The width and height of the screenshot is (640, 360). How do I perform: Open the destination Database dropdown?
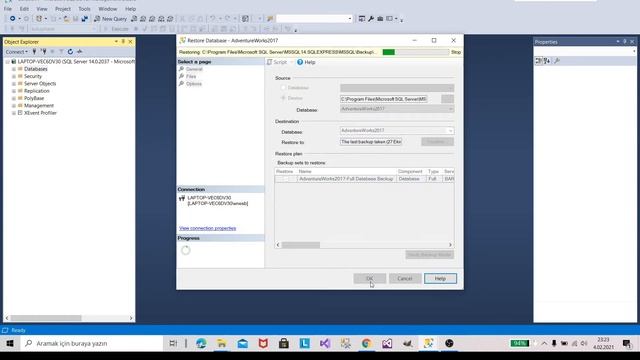pos(397,131)
